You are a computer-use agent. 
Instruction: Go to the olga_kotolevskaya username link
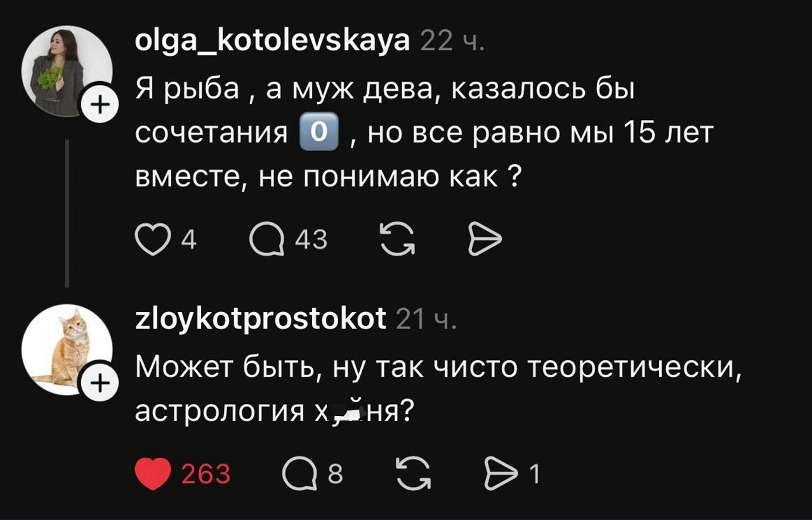pyautogui.click(x=273, y=42)
